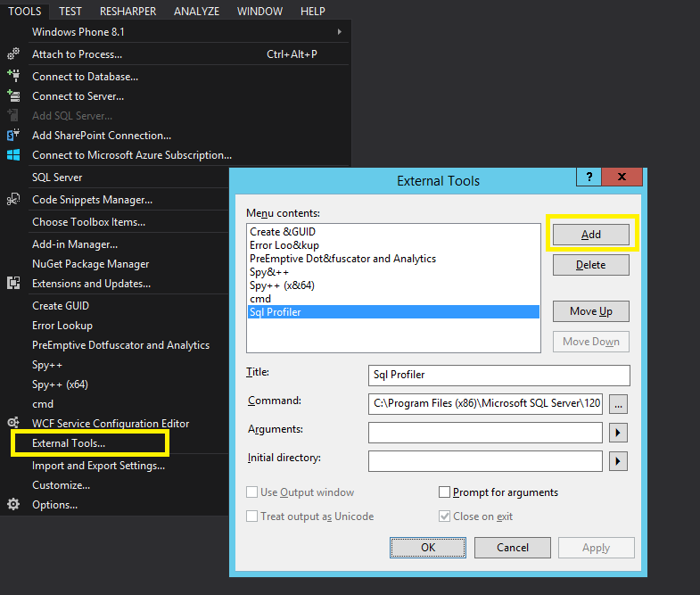Select 'Spy&++' in menu contents list
Image resolution: width=700 pixels, height=595 pixels.
click(393, 272)
